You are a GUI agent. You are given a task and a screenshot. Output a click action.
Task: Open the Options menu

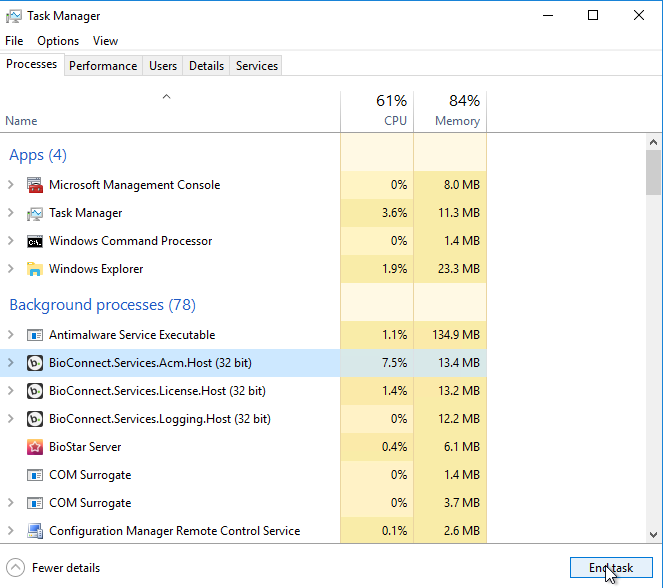pos(58,41)
